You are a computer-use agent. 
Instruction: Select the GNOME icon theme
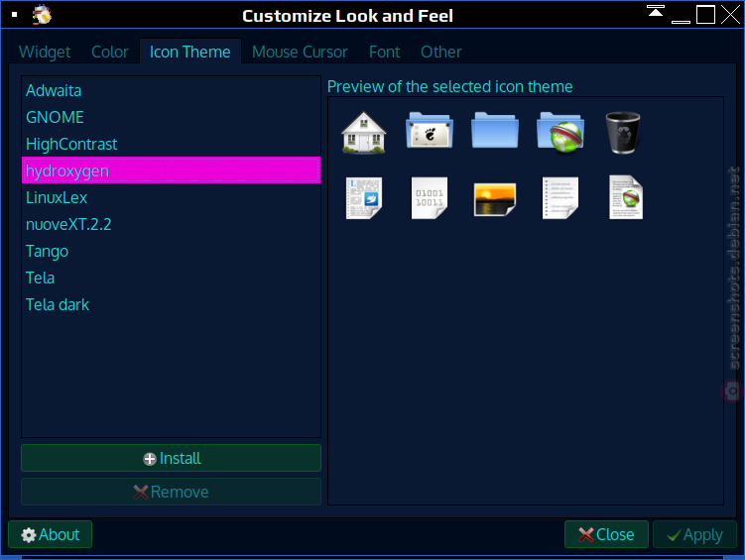coord(171,117)
